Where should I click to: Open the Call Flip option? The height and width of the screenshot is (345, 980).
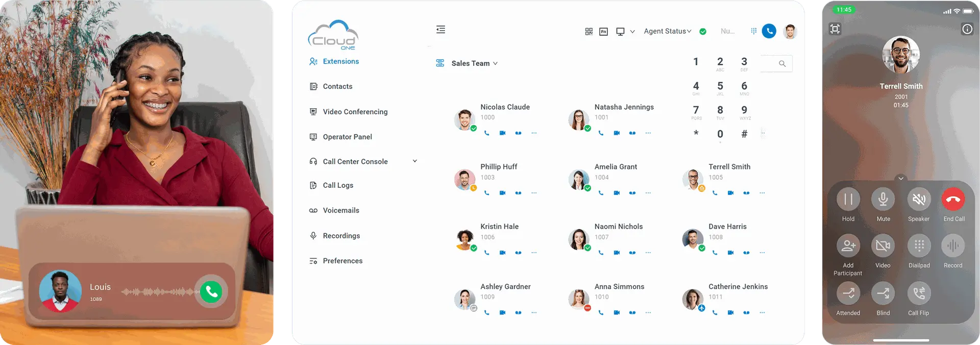pos(918,293)
